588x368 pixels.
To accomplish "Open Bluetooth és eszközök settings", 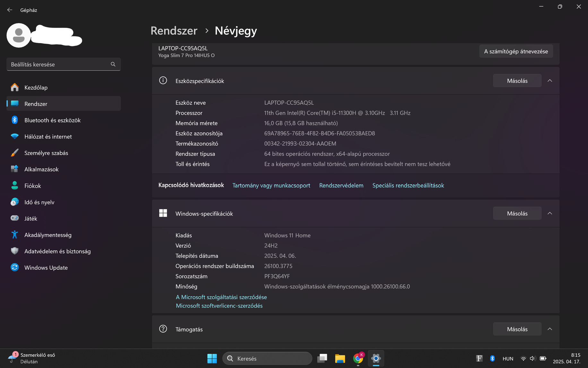I will point(64,120).
